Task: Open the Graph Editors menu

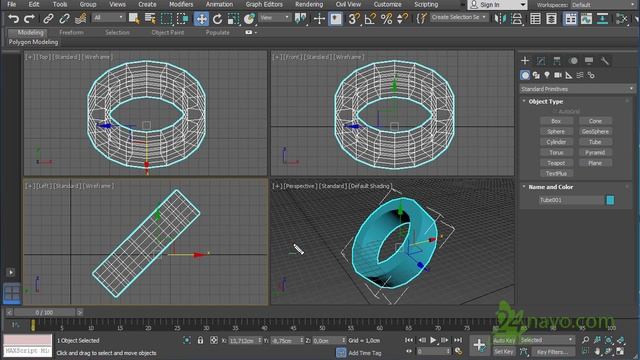Action: tap(264, 4)
